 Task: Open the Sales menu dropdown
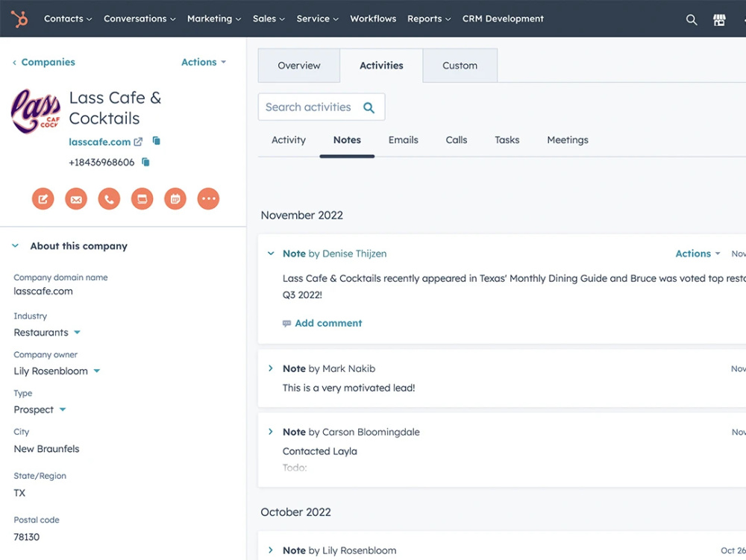(269, 19)
